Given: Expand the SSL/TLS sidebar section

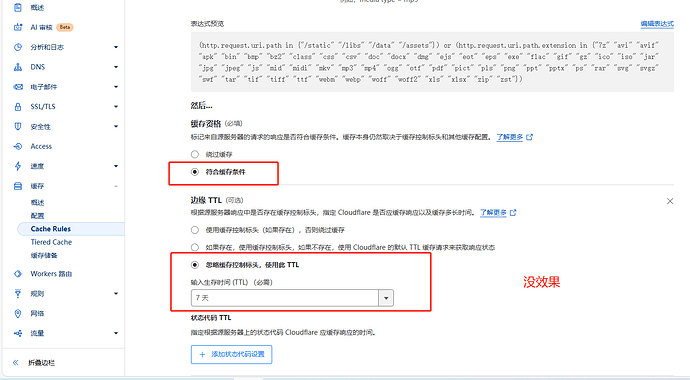Looking at the screenshot, I should coord(116,106).
